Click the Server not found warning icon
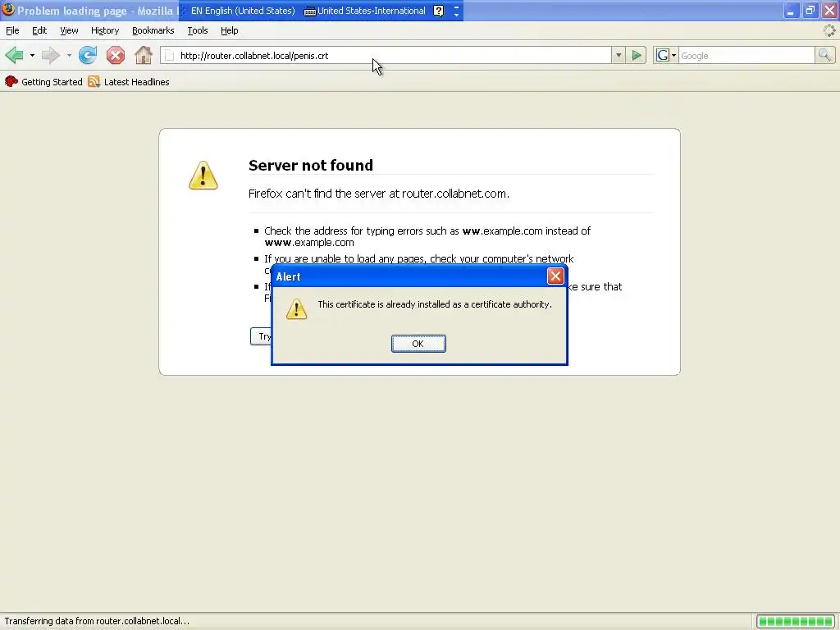This screenshot has height=630, width=840. tap(203, 176)
